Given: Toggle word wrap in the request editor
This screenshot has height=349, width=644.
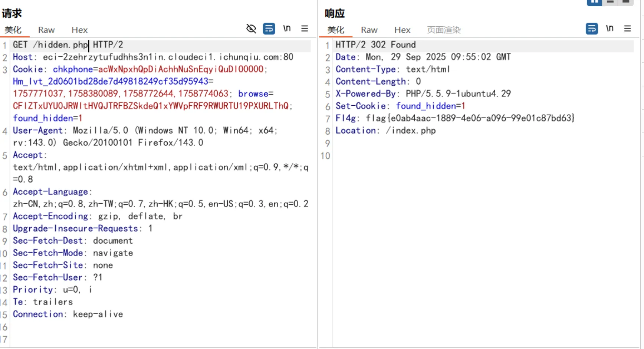Looking at the screenshot, I should click(269, 29).
